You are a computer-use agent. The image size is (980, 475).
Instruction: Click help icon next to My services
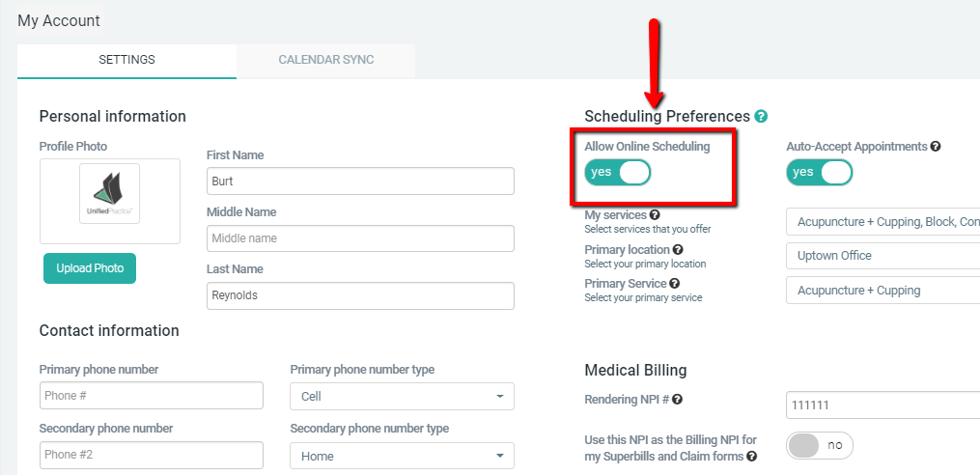click(655, 215)
